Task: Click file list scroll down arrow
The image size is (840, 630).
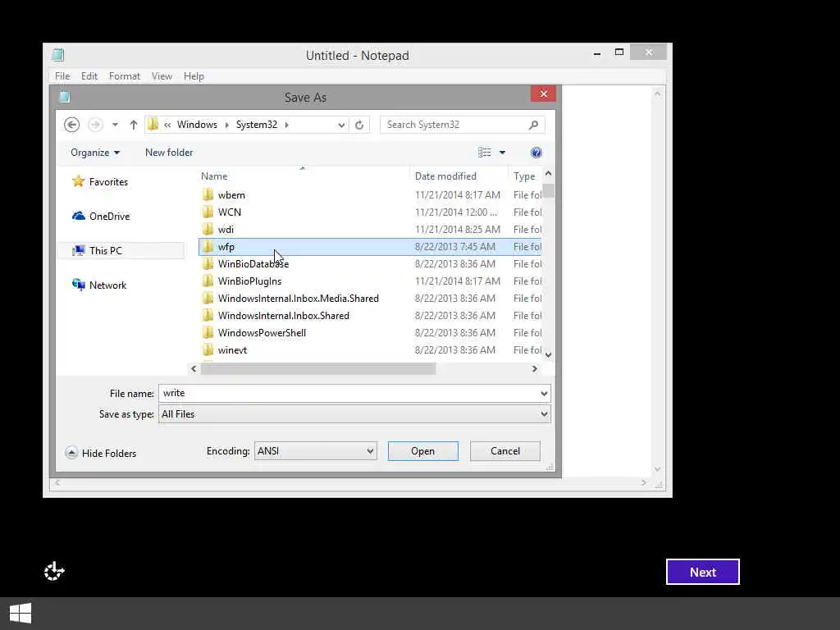Action: click(548, 354)
